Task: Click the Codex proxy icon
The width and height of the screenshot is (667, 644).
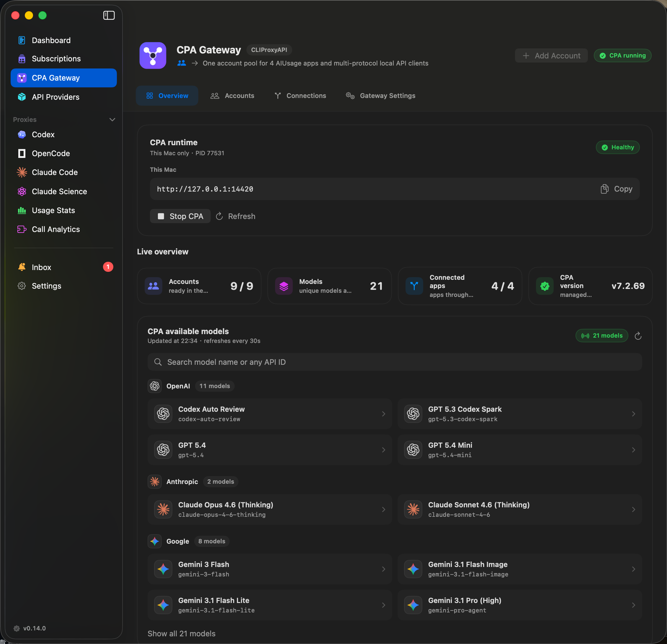Action: [x=22, y=135]
